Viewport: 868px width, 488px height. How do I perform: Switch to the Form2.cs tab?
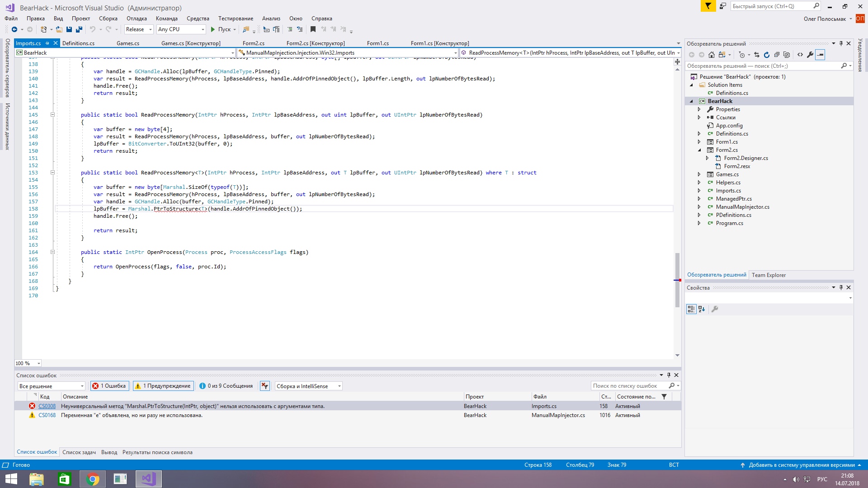(x=253, y=43)
